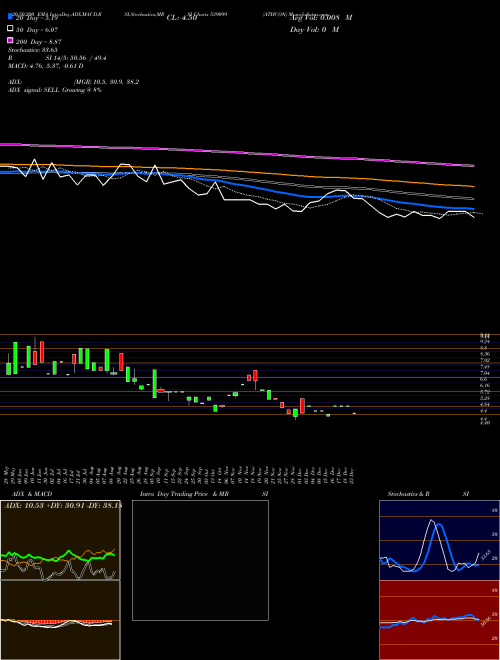Click the 'ADX & MACD' panel title

(32, 494)
